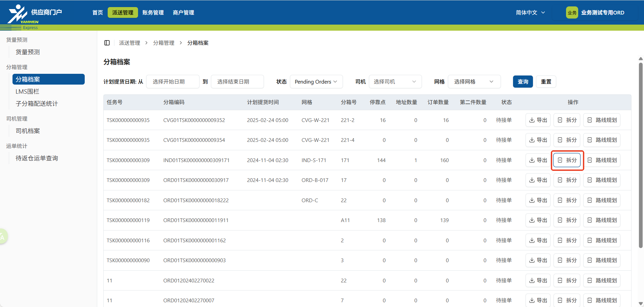Click the 导出 icon on the ORD01202402270007 row
This screenshot has width=644, height=307.
pyautogui.click(x=538, y=300)
